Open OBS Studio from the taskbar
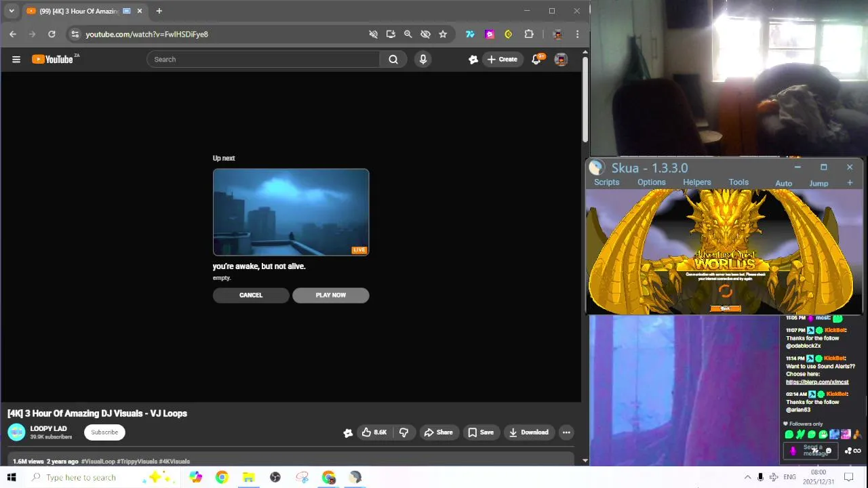The height and width of the screenshot is (488, 868). pos(275,477)
